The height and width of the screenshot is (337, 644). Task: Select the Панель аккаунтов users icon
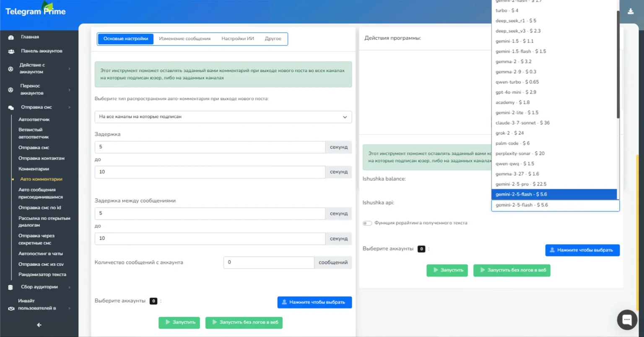pyautogui.click(x=10, y=51)
